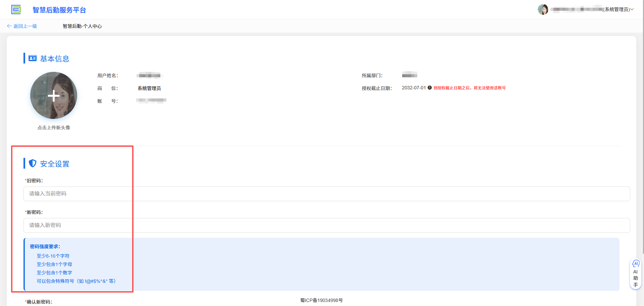Click the vertical scrollbar on right edge
Image resolution: width=644 pixels, height=306 pixels.
click(642, 134)
